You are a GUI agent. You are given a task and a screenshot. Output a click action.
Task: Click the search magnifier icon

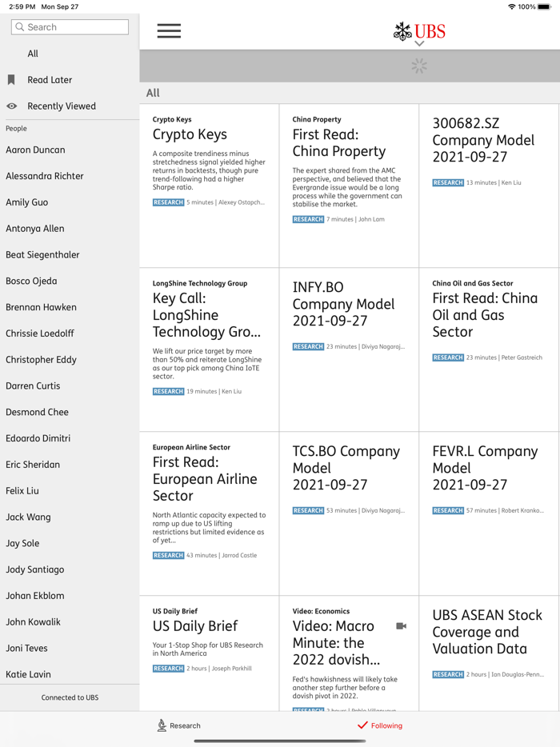pyautogui.click(x=19, y=27)
